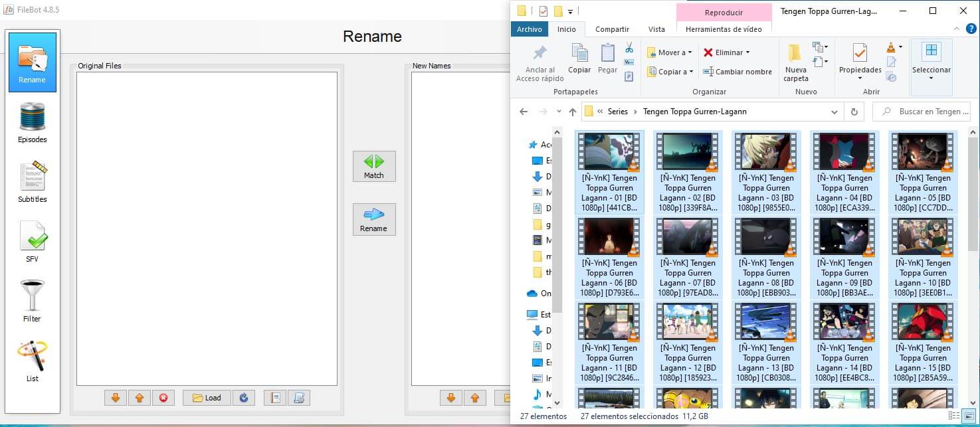
Task: Open the recent locations dropdown arrow
Action: [559, 112]
